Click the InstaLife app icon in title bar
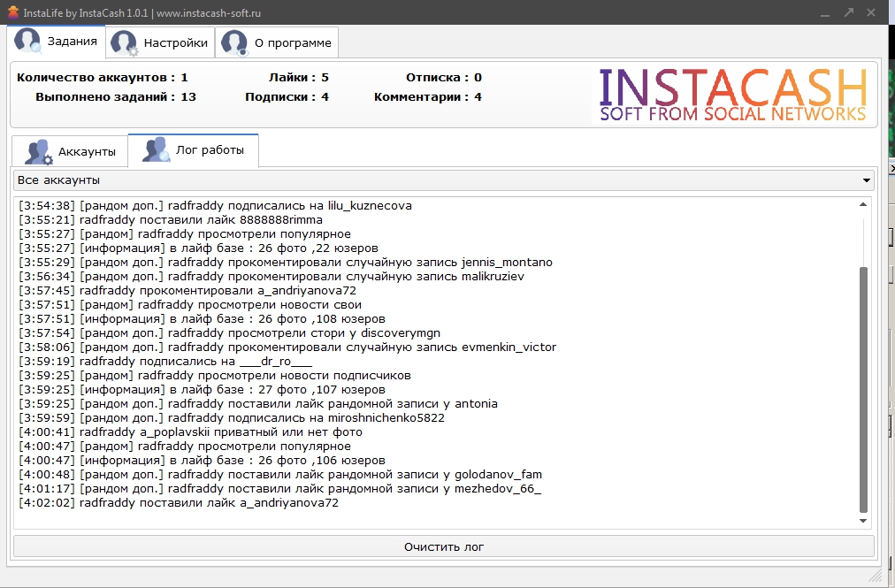The image size is (895, 588). tap(13, 12)
